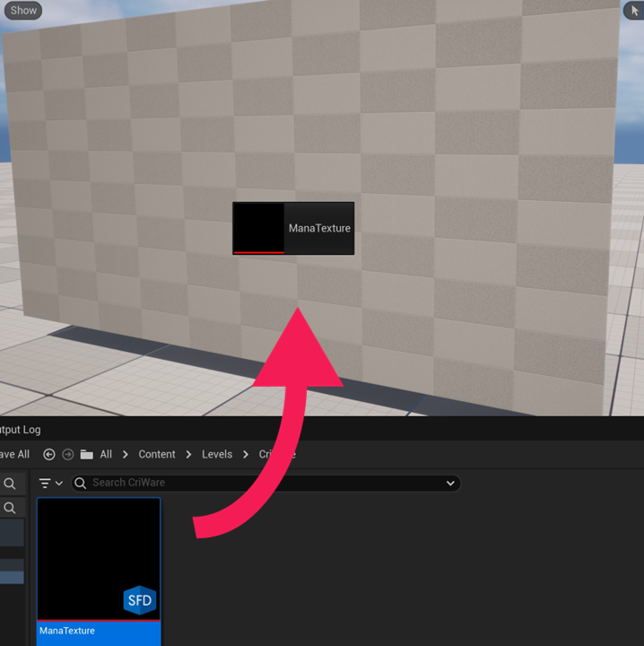Screen dimensions: 644x646
Task: Click the folder icon in the path bar
Action: [87, 455]
